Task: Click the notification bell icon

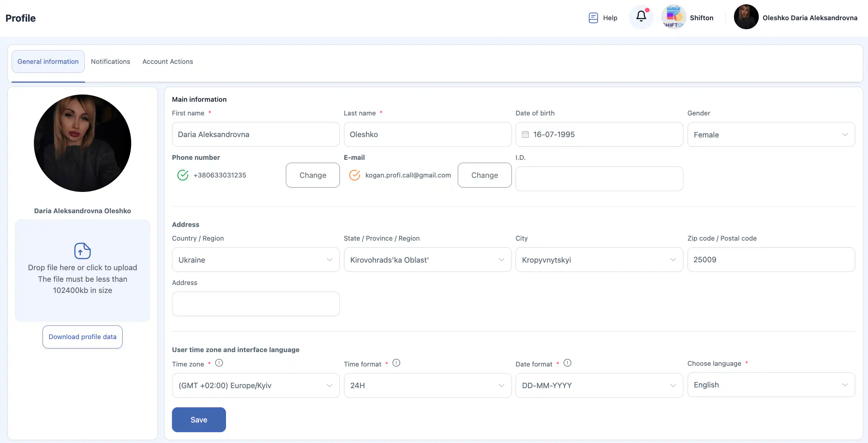Action: [x=641, y=16]
